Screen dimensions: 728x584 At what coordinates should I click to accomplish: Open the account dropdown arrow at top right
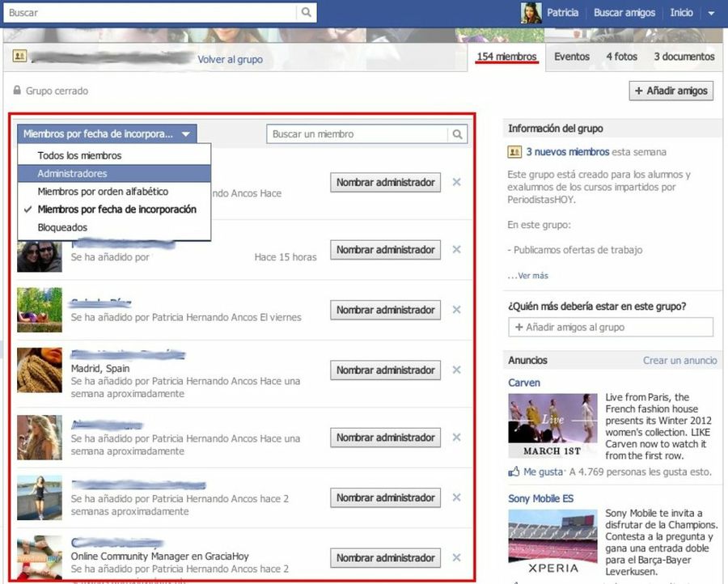tap(711, 12)
